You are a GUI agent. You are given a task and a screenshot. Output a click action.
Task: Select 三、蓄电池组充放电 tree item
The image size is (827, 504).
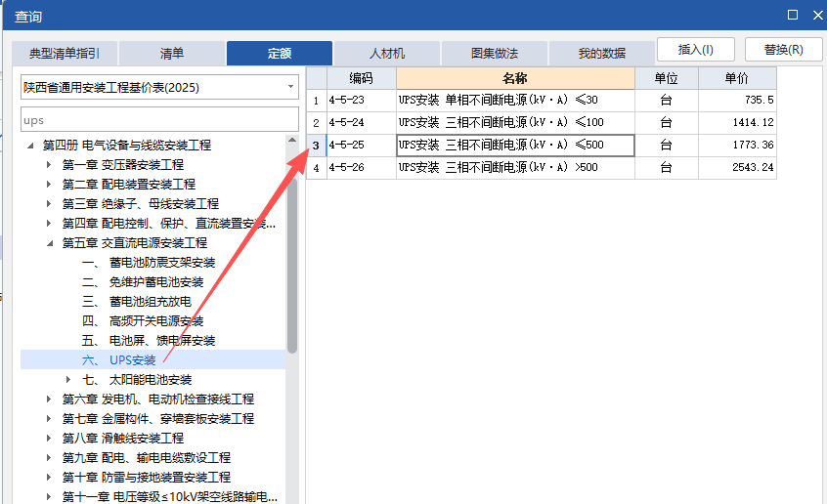click(137, 302)
